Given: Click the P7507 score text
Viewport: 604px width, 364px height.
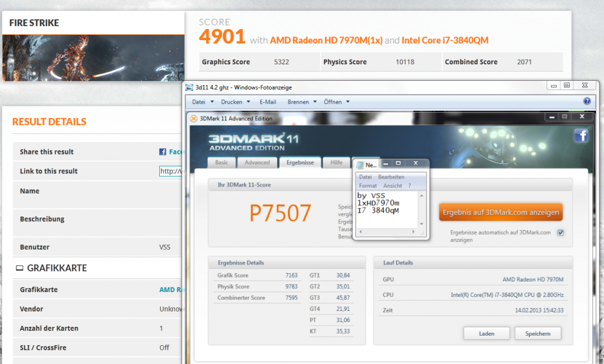Looking at the screenshot, I should coord(280,214).
